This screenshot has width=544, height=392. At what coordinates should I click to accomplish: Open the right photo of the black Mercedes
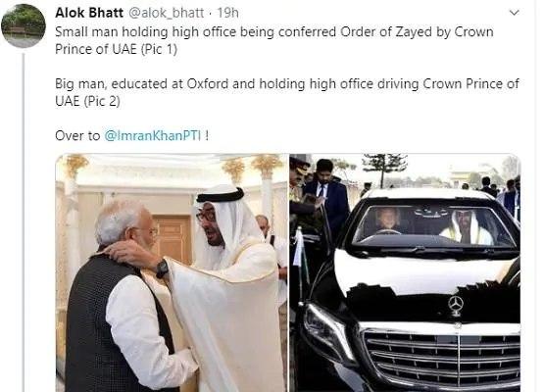point(405,273)
